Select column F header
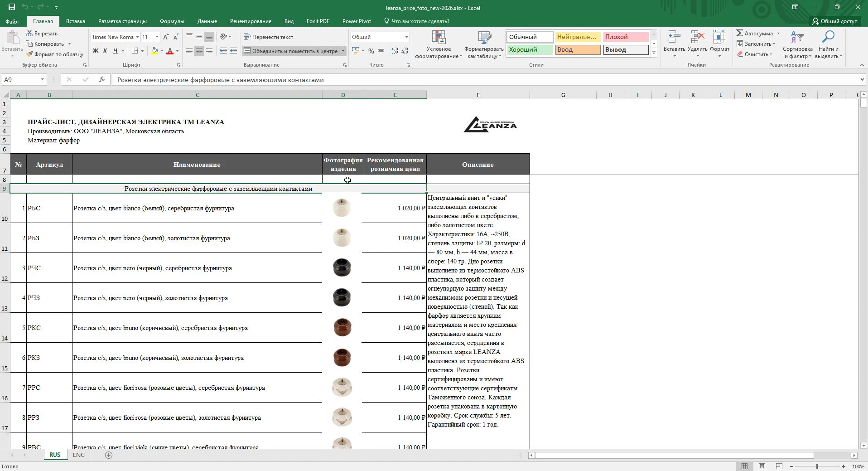The height and width of the screenshot is (471, 868). coord(478,95)
